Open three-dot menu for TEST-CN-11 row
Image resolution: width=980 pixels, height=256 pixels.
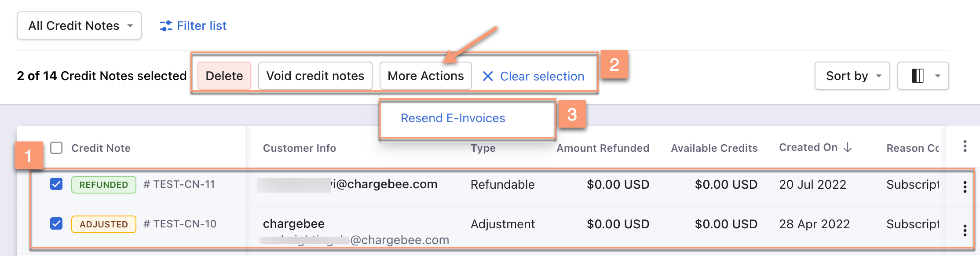[965, 187]
